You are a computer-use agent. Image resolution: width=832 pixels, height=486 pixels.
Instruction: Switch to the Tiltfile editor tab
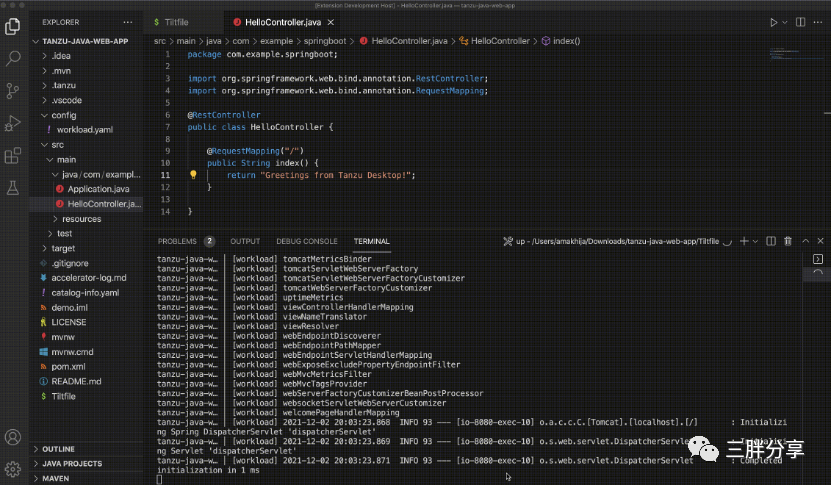pyautogui.click(x=176, y=22)
